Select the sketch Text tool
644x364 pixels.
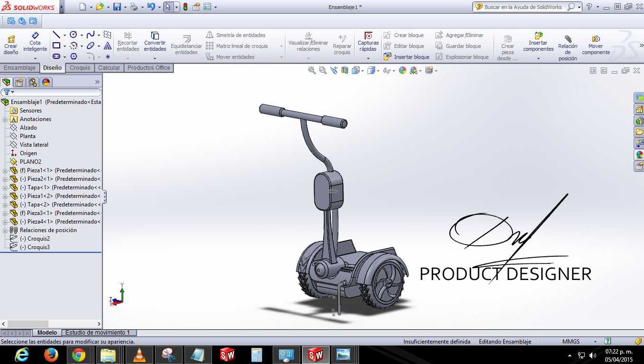[x=108, y=46]
